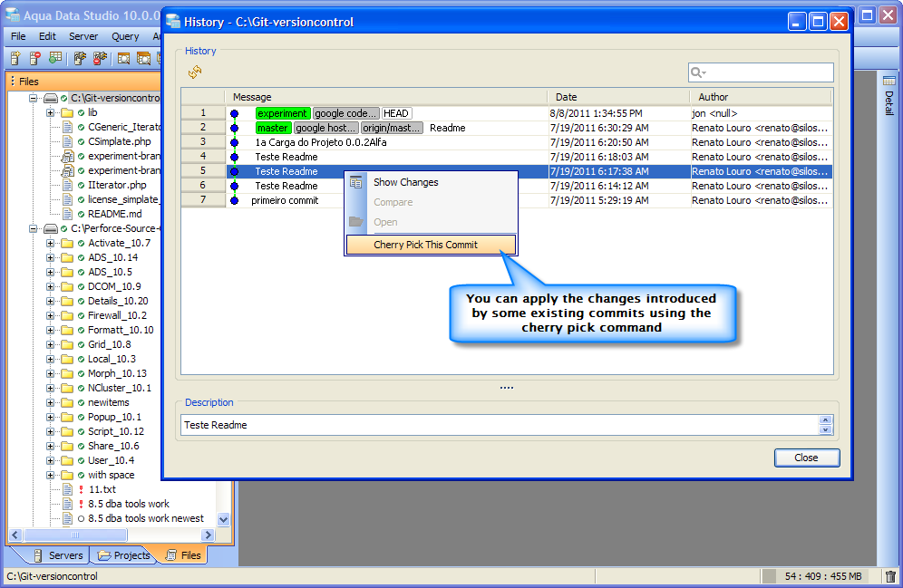This screenshot has width=903, height=588.
Task: Sort history by the Date column header
Action: coord(618,97)
